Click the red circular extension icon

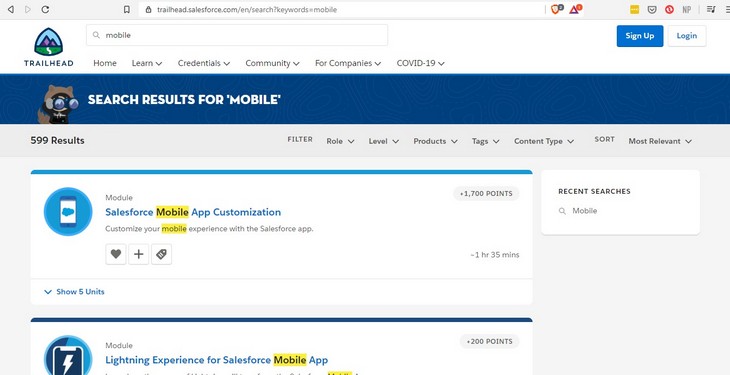pyautogui.click(x=669, y=9)
